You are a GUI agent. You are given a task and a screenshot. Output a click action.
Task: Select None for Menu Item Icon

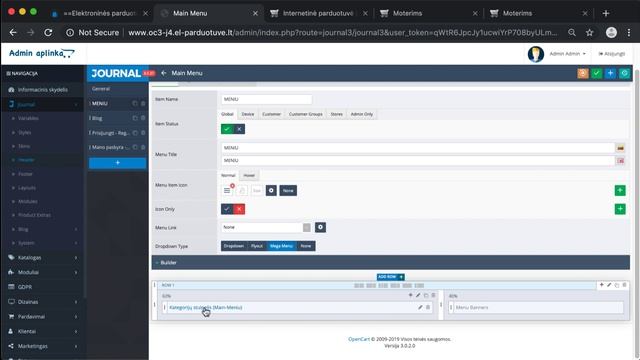click(x=288, y=191)
